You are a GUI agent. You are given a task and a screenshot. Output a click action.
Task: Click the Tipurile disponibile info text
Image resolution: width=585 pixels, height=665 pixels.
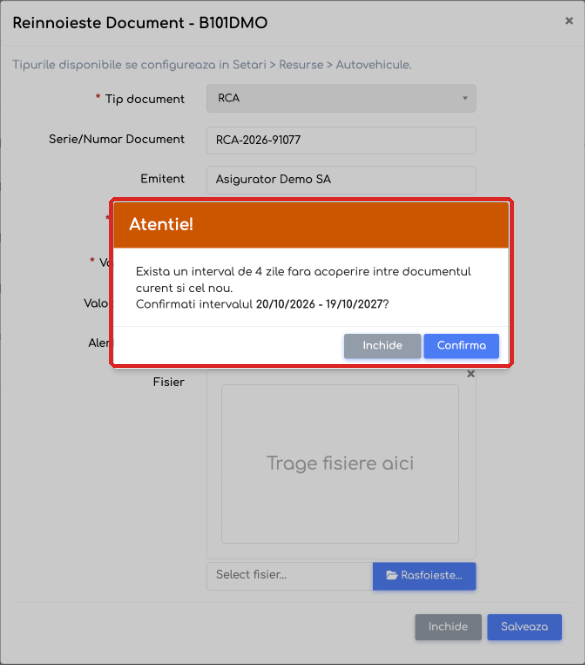coord(212,65)
